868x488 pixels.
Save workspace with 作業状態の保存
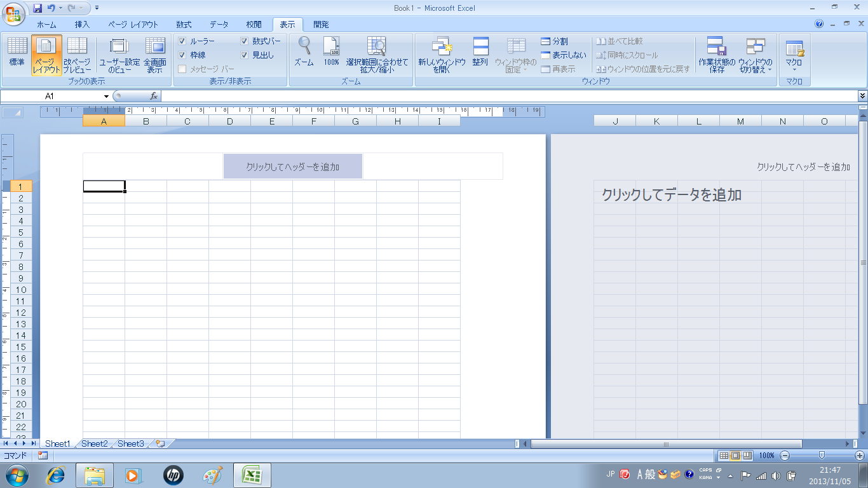tap(716, 53)
